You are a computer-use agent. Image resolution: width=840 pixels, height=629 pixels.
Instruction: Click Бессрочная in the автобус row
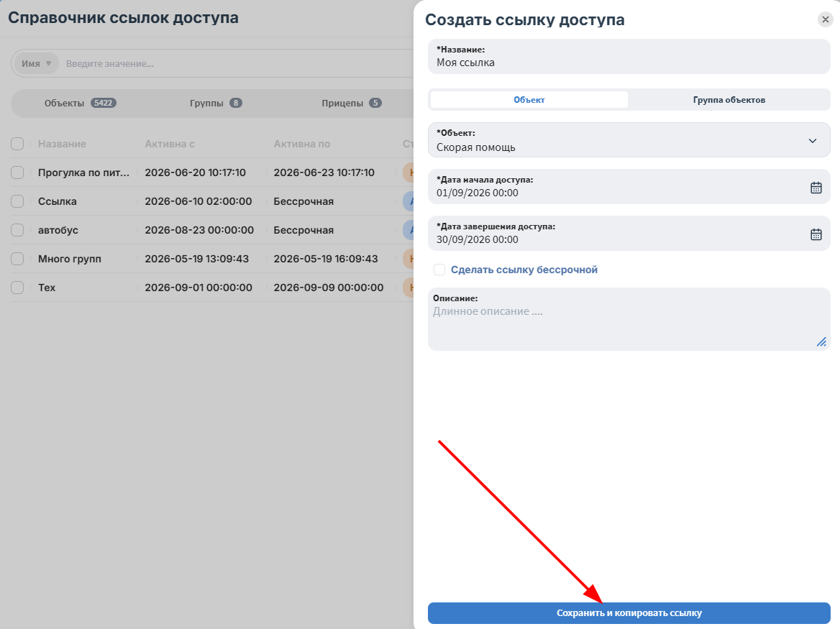(x=303, y=229)
